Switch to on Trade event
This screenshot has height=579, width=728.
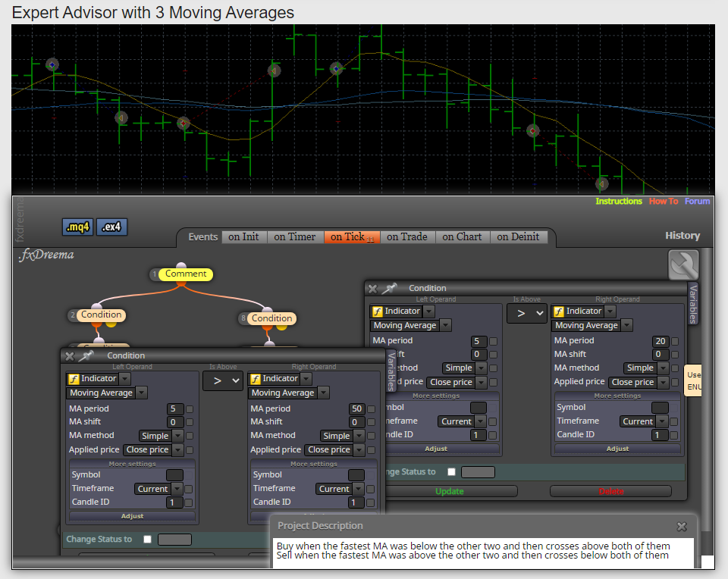pyautogui.click(x=407, y=236)
